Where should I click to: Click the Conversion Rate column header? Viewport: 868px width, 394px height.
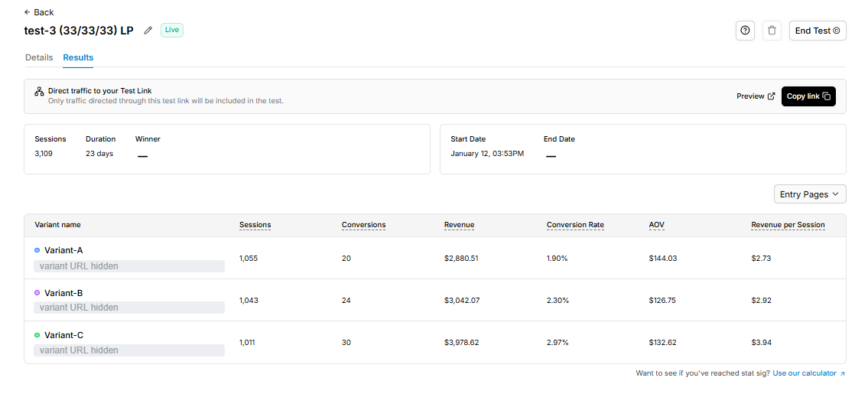pyautogui.click(x=575, y=225)
